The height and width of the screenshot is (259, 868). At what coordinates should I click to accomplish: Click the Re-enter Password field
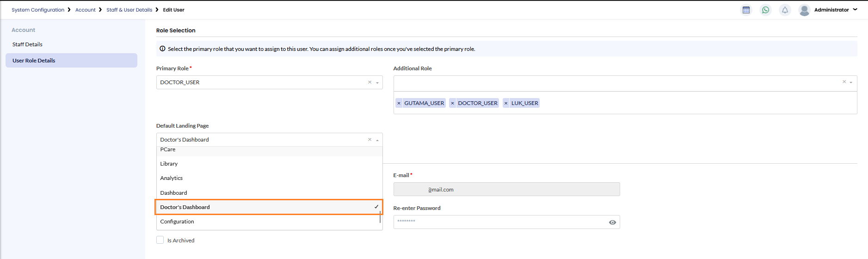(x=499, y=222)
